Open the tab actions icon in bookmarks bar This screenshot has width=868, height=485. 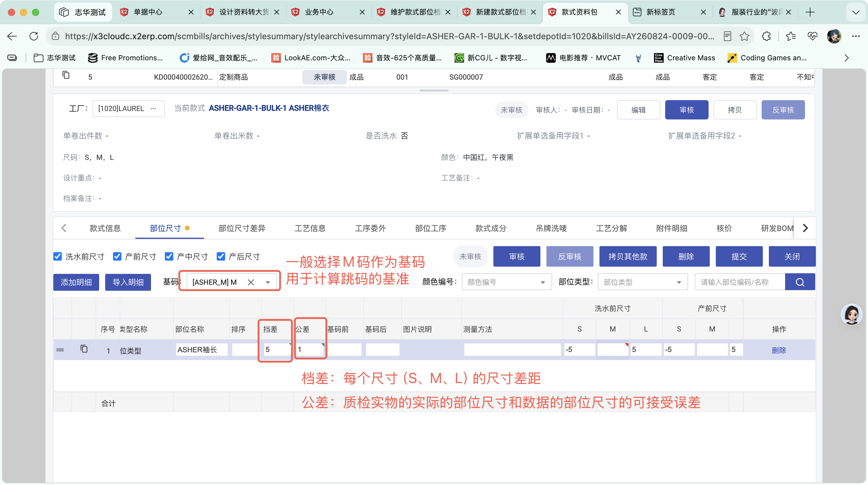click(x=12, y=58)
